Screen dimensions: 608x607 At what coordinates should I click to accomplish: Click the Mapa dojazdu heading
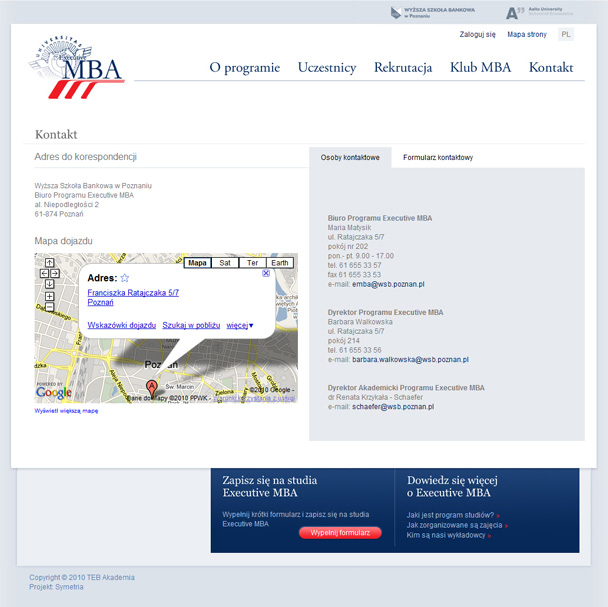[x=64, y=241]
